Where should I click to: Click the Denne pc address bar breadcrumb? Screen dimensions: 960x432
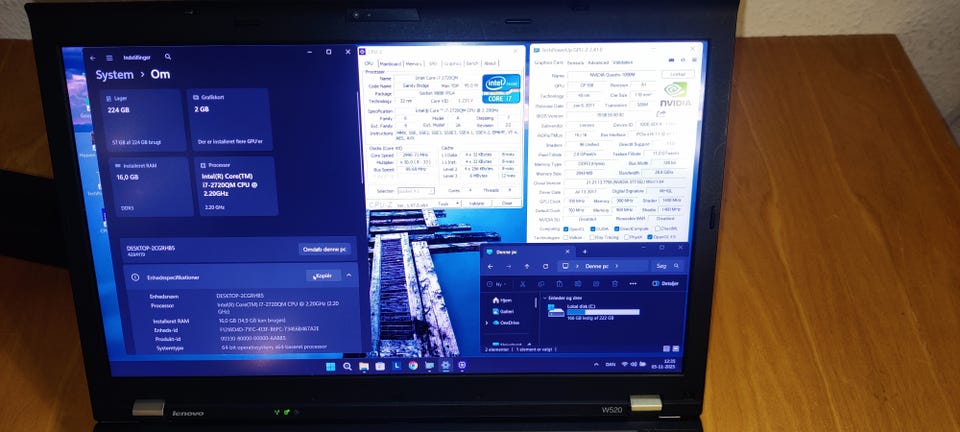pyautogui.click(x=598, y=266)
